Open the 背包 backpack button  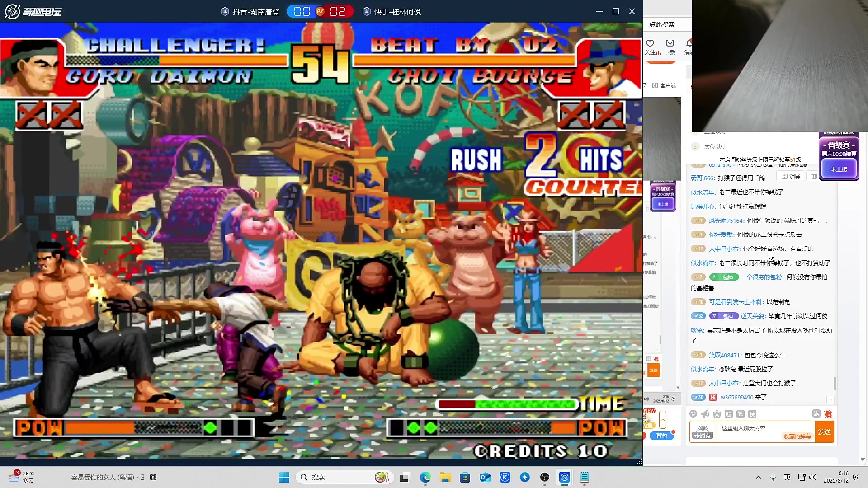(x=662, y=436)
